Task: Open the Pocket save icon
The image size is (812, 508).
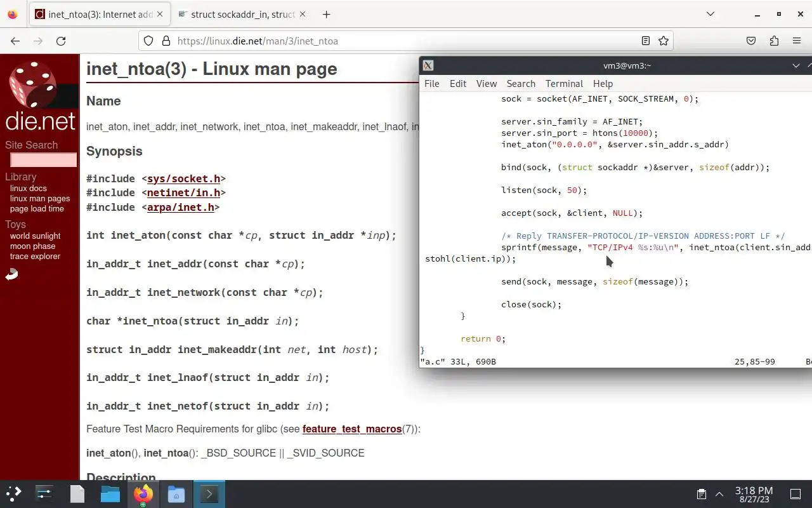Action: pyautogui.click(x=751, y=41)
